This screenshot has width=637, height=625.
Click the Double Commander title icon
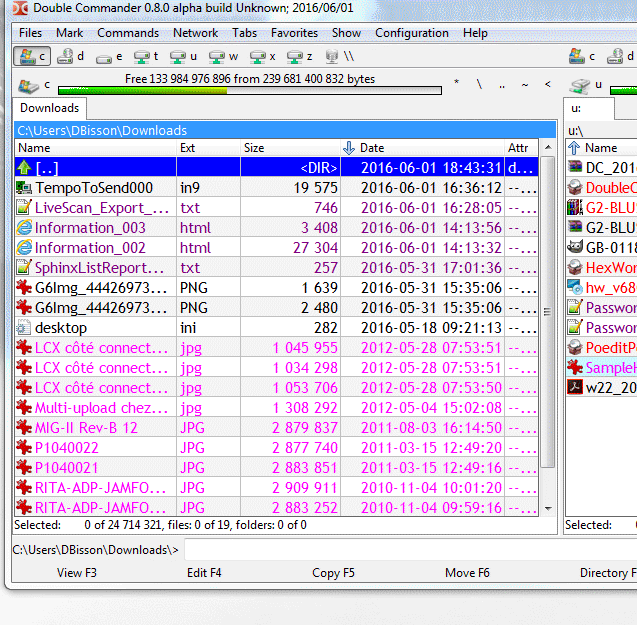[20, 8]
